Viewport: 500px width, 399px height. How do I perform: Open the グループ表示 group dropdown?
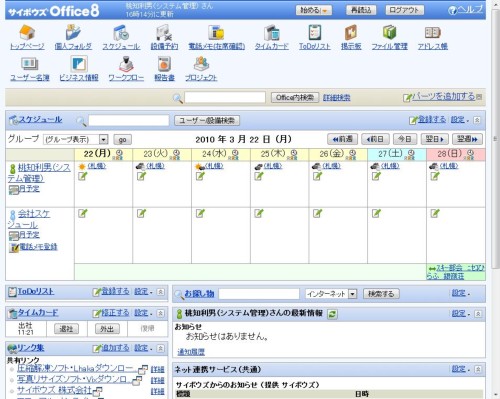[76, 139]
